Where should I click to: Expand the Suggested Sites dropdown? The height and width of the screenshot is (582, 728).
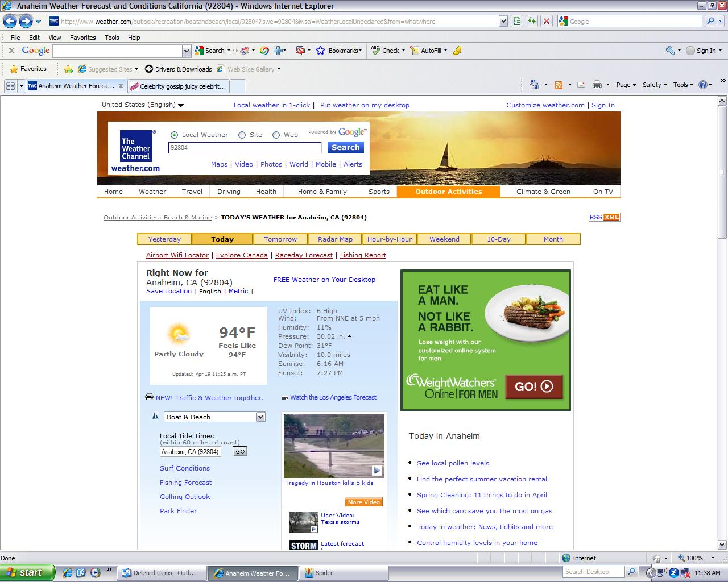[x=136, y=69]
